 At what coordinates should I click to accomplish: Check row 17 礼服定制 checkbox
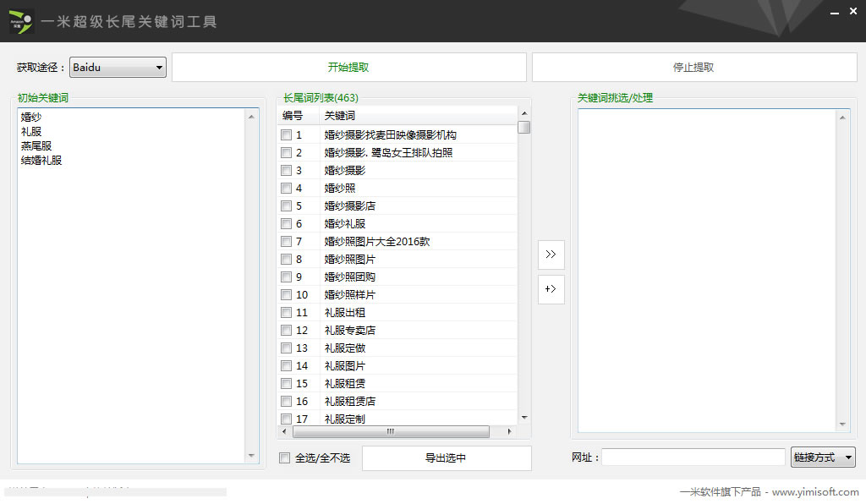tap(286, 419)
